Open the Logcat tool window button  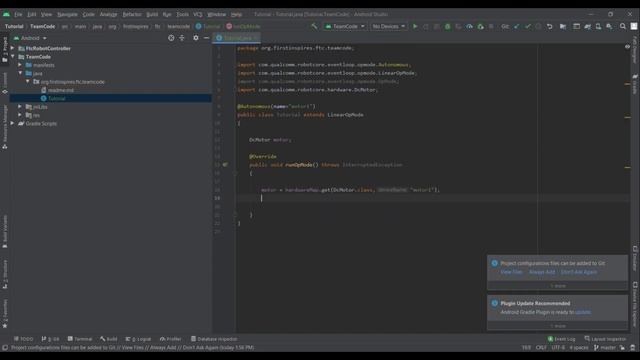(138, 339)
